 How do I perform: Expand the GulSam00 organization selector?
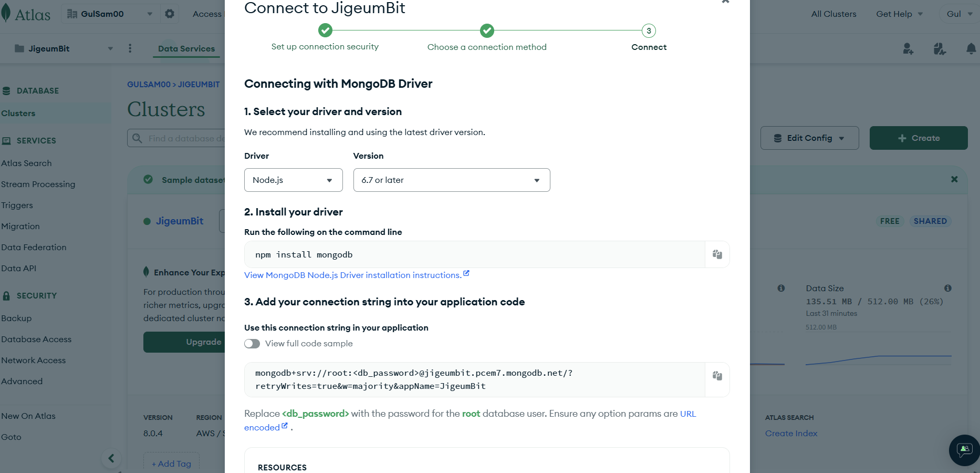[x=110, y=14]
